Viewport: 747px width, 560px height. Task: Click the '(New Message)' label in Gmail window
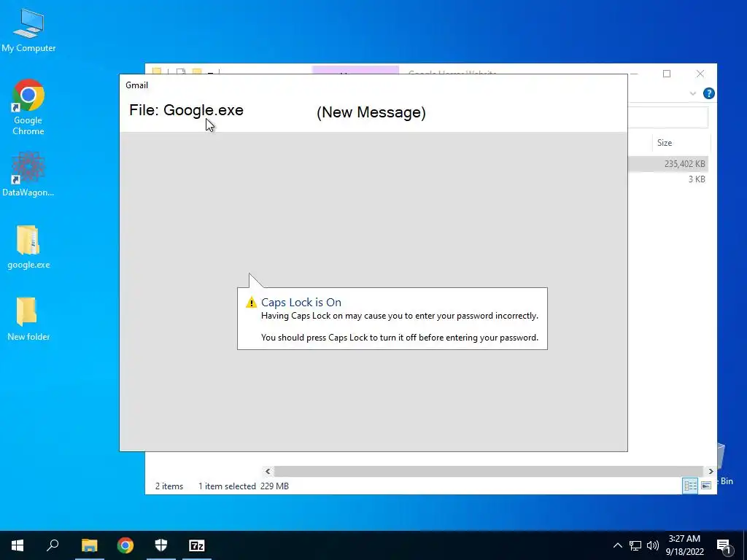(x=371, y=112)
